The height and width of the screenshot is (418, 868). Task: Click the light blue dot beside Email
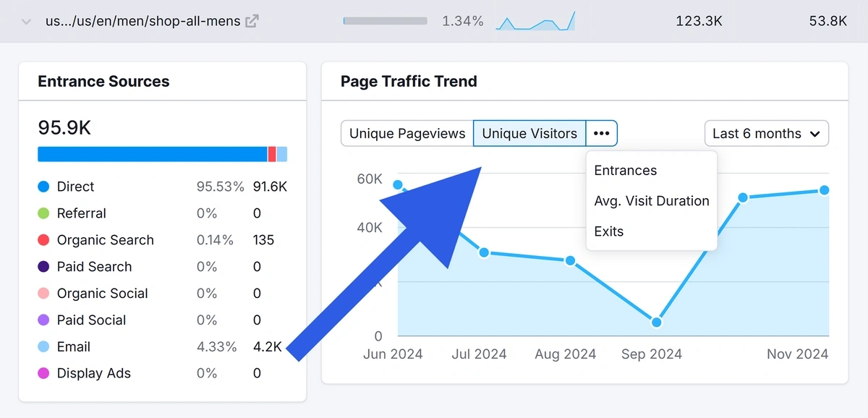point(43,346)
